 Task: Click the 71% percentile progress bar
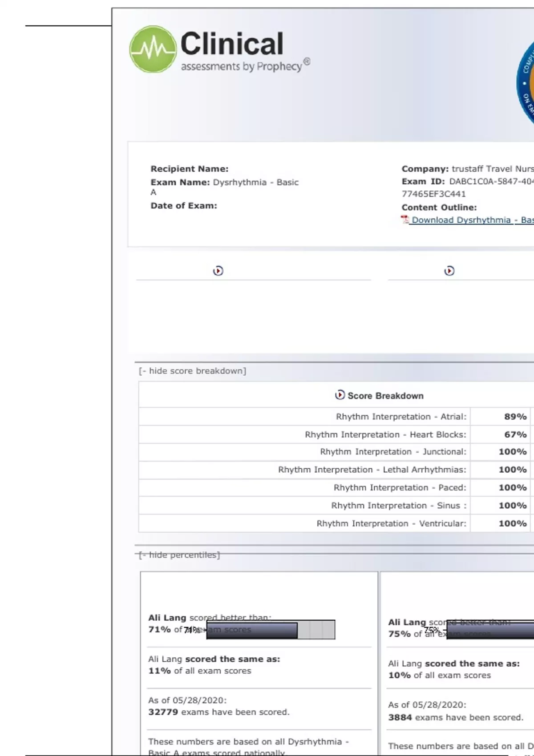(271, 630)
